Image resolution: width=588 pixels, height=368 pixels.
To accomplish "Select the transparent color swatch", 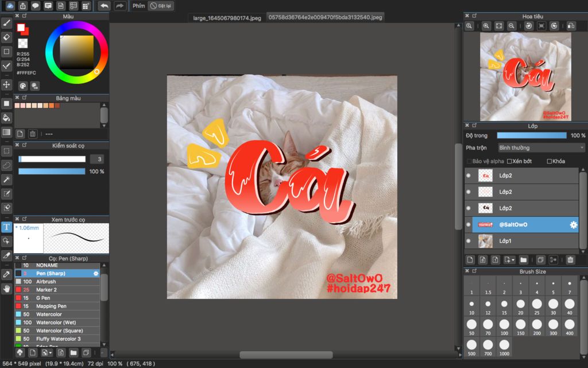I will point(23,44).
